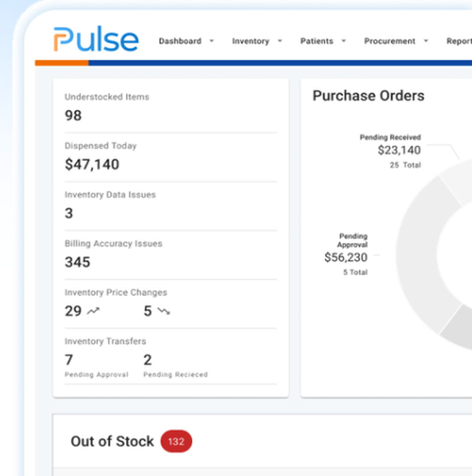Click the Pending Approval transfers caption

96,374
